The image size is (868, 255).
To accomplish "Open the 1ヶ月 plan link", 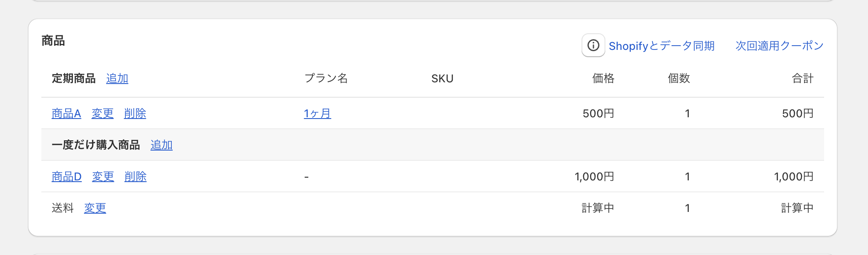I will pos(317,113).
